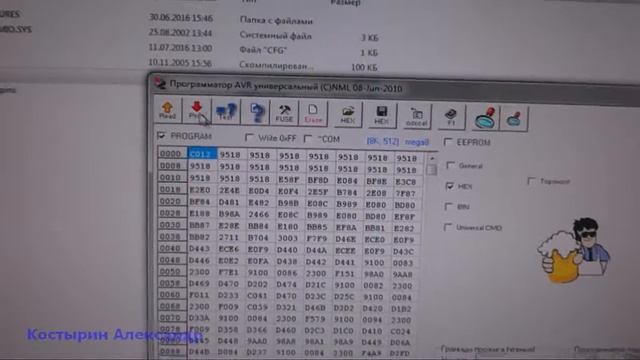Select hex cell E2E0 in row 0018
Viewport: 640px width, 360px height.
tap(200, 190)
